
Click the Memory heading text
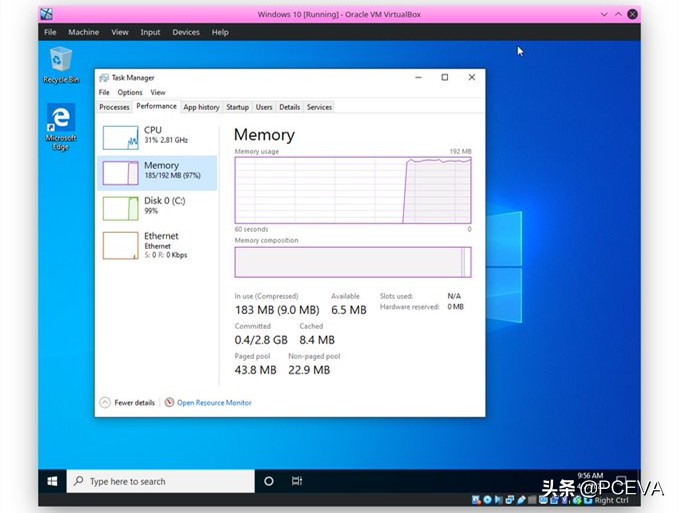point(264,135)
